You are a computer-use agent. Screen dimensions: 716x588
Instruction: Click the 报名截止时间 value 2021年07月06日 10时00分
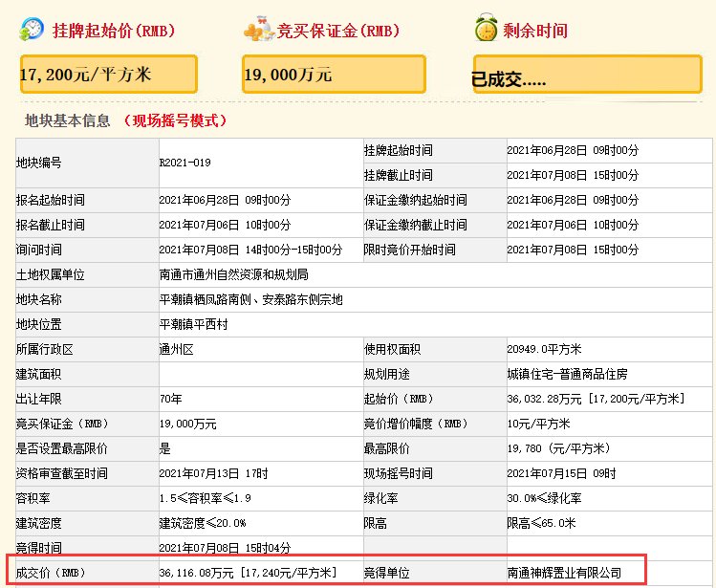pos(225,225)
